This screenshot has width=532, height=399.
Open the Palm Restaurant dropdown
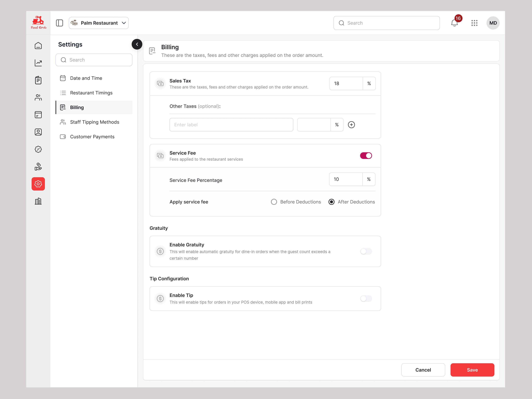(x=99, y=23)
